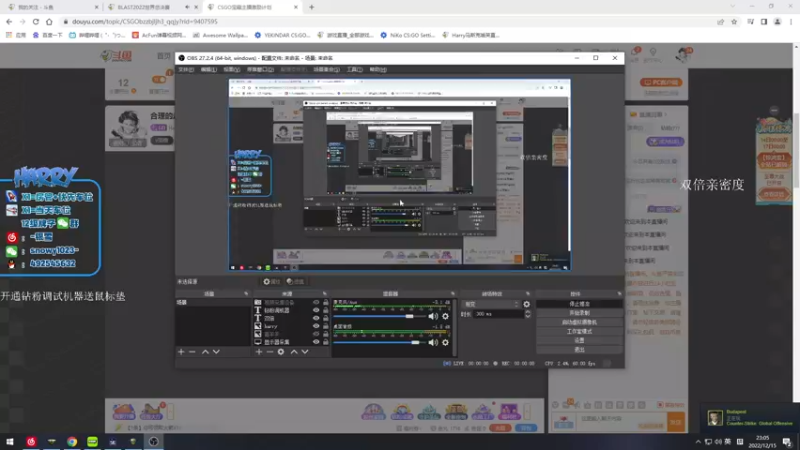Adjust 麦克风/Aux volume slider
This screenshot has width=800, height=450.
pos(380,316)
